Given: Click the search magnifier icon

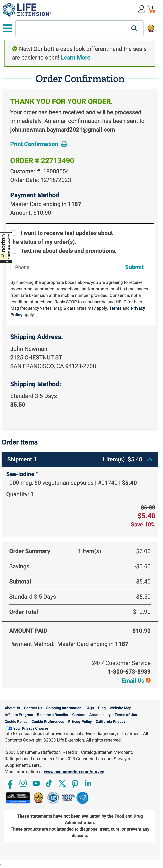Looking at the screenshot, I should [x=134, y=28].
